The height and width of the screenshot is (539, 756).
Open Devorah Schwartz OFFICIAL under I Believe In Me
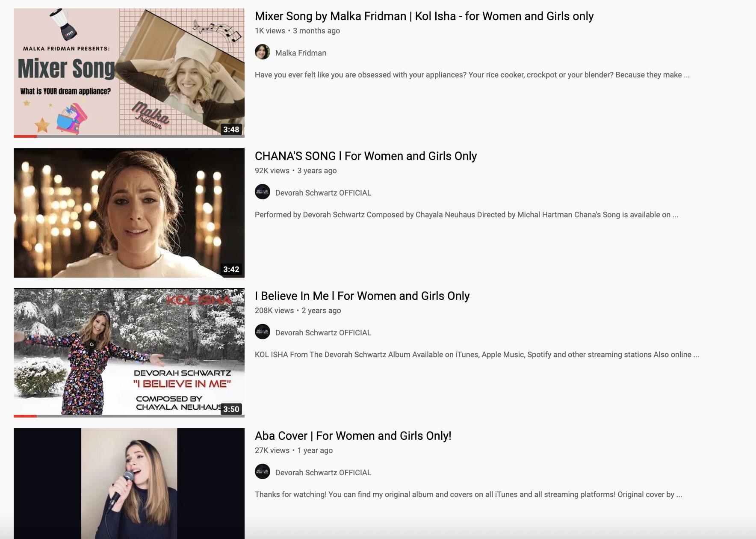(x=323, y=333)
